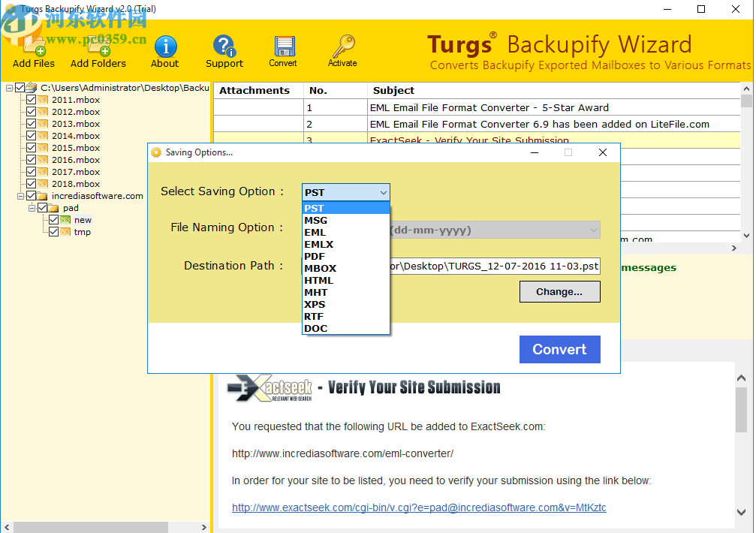
Task: Click the Destination Path text field
Action: tap(495, 266)
